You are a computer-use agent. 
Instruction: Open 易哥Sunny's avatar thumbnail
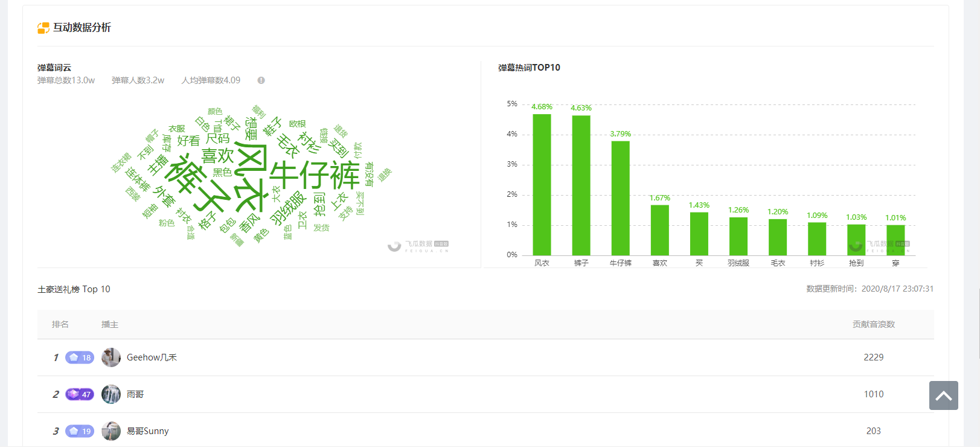111,431
